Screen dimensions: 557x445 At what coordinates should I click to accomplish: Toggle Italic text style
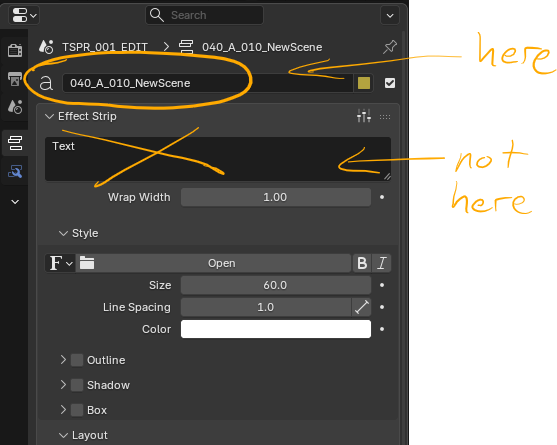[382, 263]
